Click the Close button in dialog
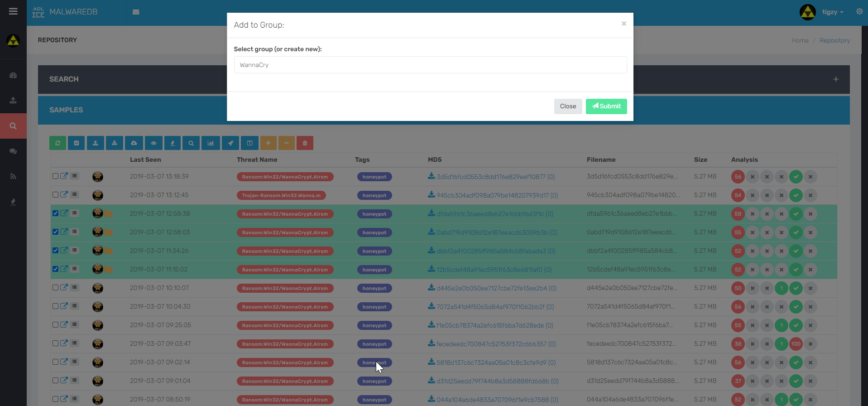This screenshot has width=868, height=406. [x=567, y=106]
